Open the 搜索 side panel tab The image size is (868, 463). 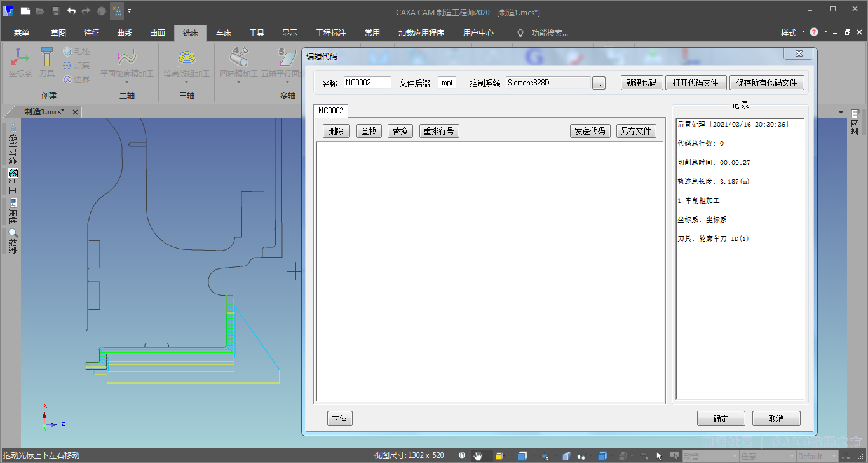pyautogui.click(x=13, y=240)
